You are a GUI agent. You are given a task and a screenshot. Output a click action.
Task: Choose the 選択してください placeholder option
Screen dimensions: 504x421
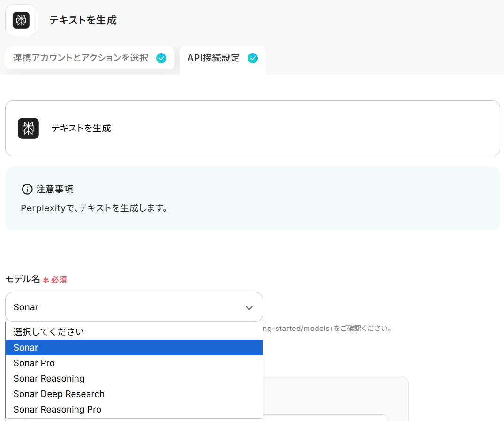click(49, 332)
